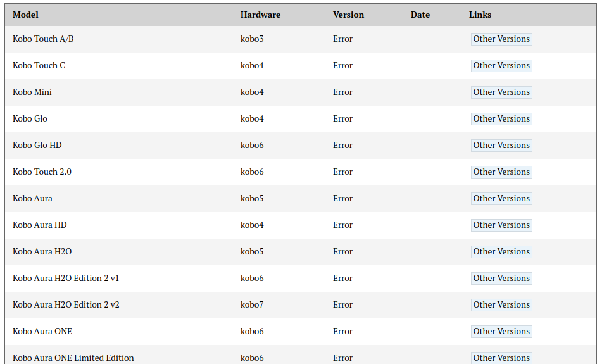Image resolution: width=609 pixels, height=364 pixels.
Task: Open Other Versions for Kobo Aura HD
Action: (501, 225)
